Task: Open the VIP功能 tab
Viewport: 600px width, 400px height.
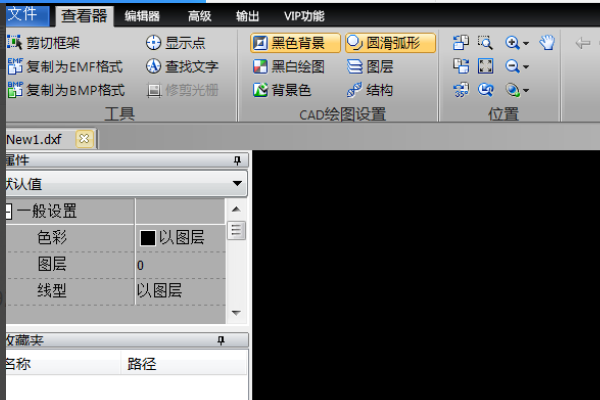Action: [x=304, y=16]
